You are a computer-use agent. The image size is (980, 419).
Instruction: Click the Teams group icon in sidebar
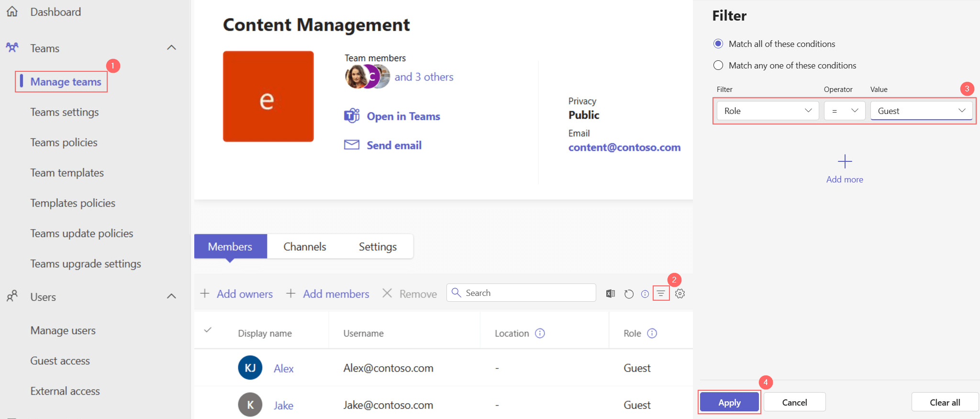click(12, 47)
